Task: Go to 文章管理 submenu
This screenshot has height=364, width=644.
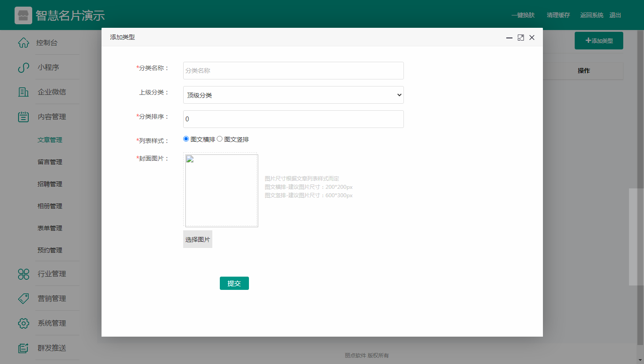Action: tap(50, 140)
